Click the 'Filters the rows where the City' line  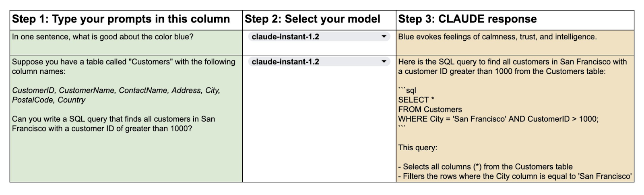click(515, 176)
